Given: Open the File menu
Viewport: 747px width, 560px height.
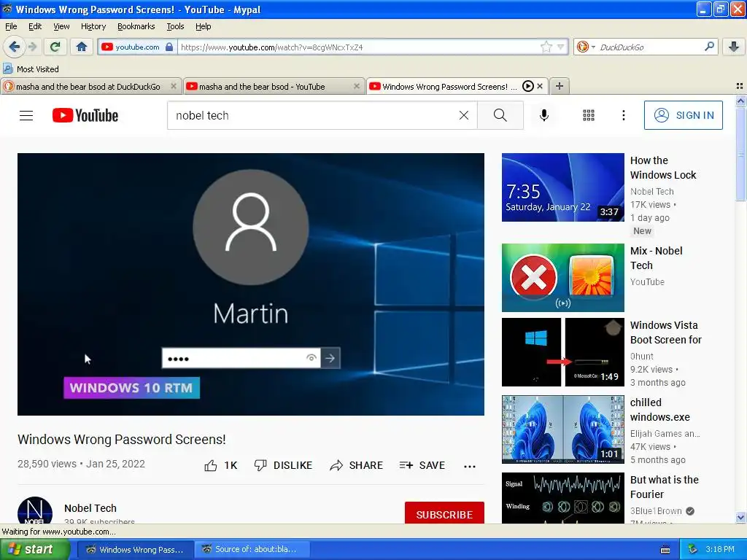Looking at the screenshot, I should coord(11,26).
